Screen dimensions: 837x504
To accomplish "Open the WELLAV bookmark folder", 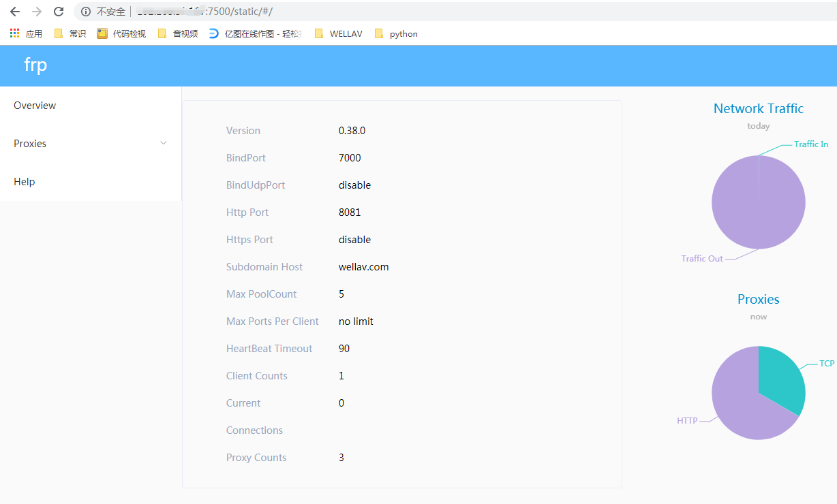I will (338, 33).
